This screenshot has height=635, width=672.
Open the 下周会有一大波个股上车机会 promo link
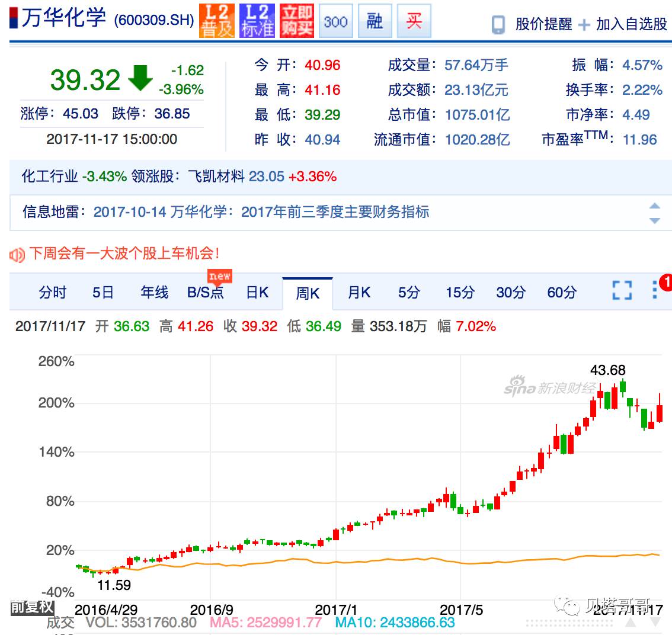(x=124, y=253)
